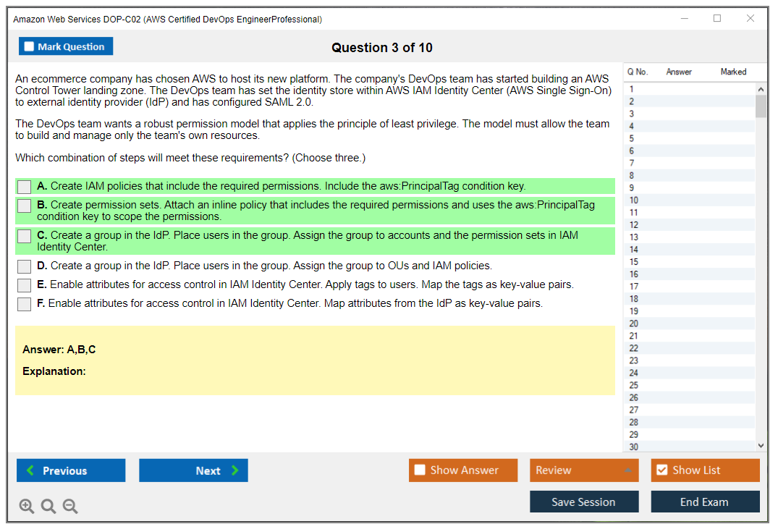The height and width of the screenshot is (532, 778).
Task: Uncheck the Show List checkbox
Action: click(661, 470)
